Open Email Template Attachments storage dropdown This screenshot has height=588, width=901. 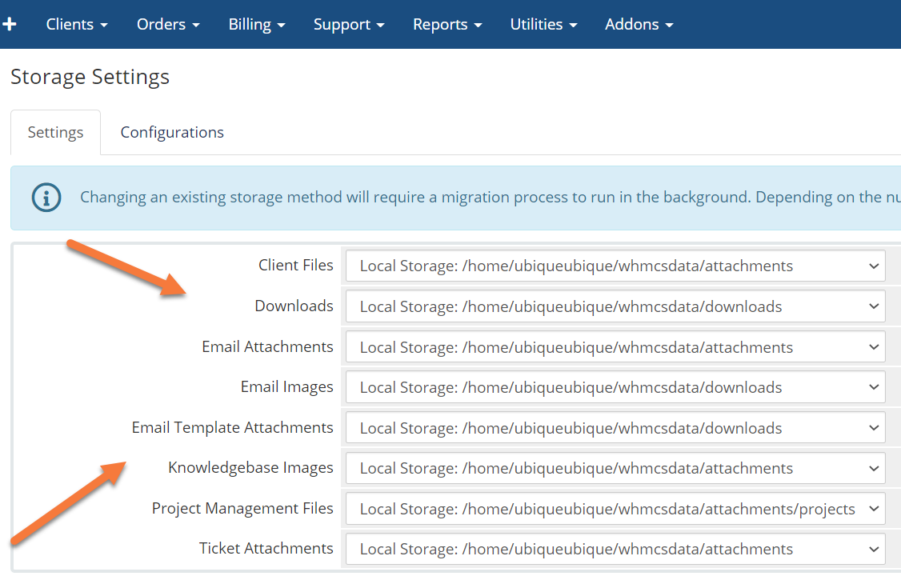(x=615, y=428)
